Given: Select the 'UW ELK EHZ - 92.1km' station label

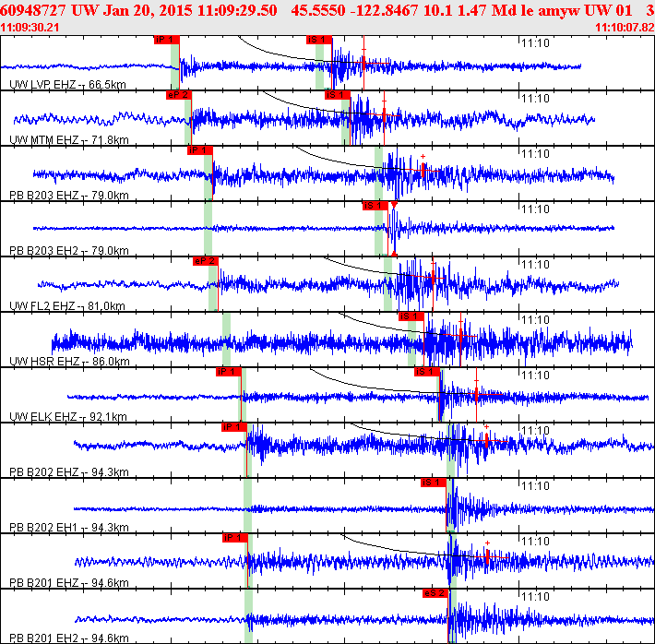Looking at the screenshot, I should click(x=68, y=417).
